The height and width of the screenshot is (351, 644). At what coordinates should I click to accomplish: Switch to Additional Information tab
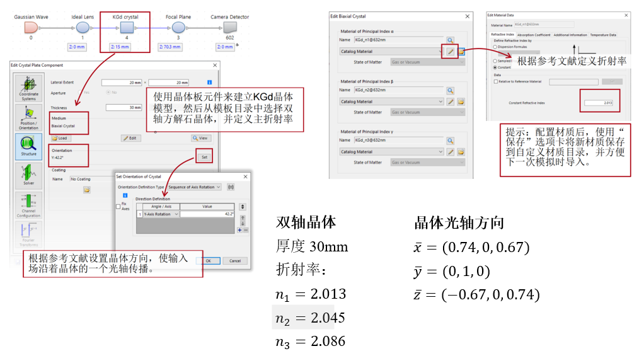(x=570, y=35)
